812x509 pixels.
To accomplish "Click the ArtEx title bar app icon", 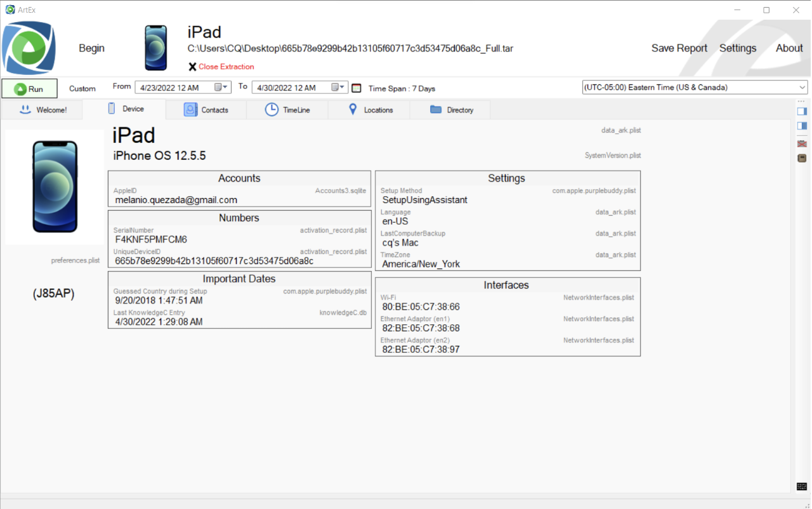I will 10,10.
